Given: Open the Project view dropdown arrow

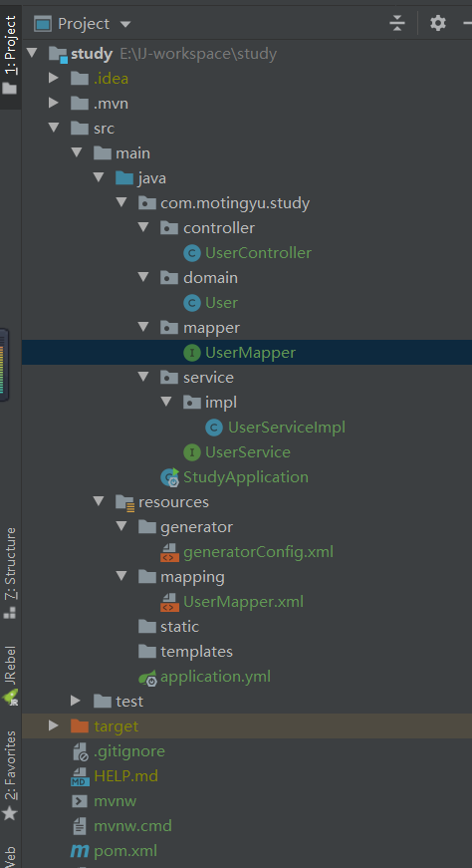Looking at the screenshot, I should 125,24.
